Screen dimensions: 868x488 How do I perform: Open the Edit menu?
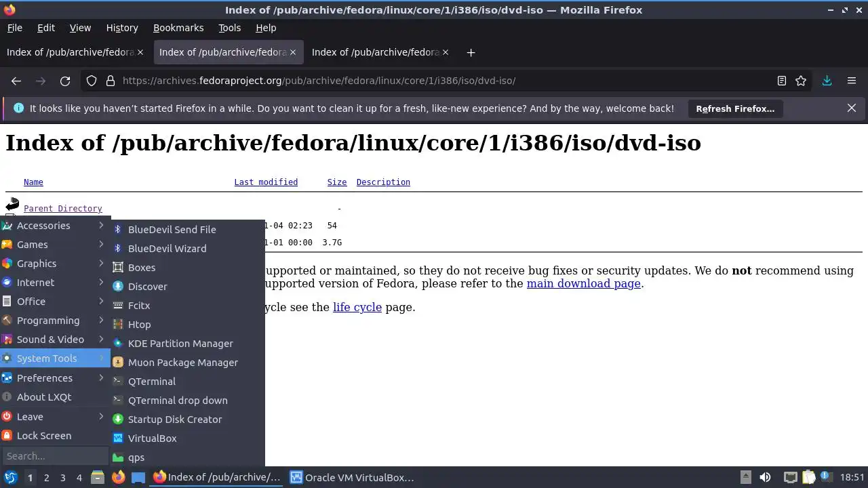tap(46, 28)
